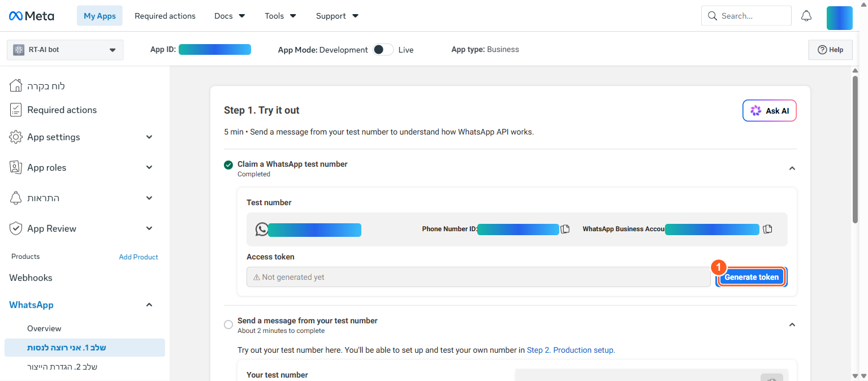Screen dimensions: 868x381
Task: Click the Test number label
Action: click(269, 202)
